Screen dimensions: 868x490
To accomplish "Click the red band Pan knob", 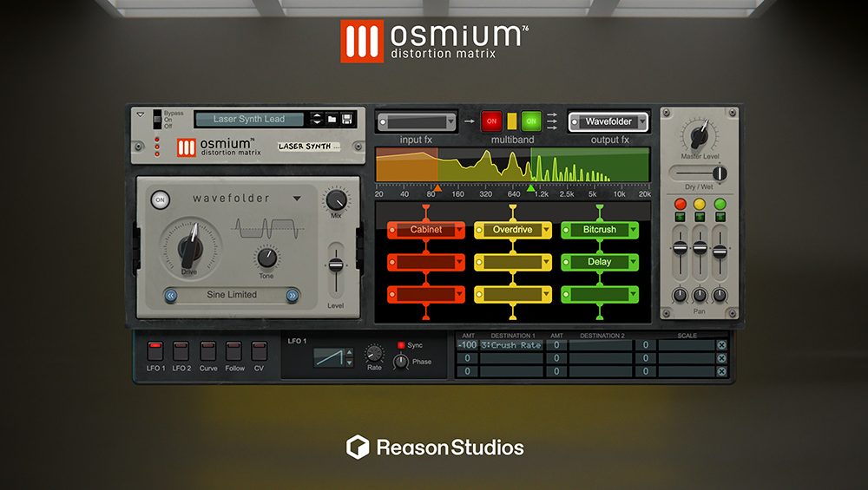I will tap(681, 295).
